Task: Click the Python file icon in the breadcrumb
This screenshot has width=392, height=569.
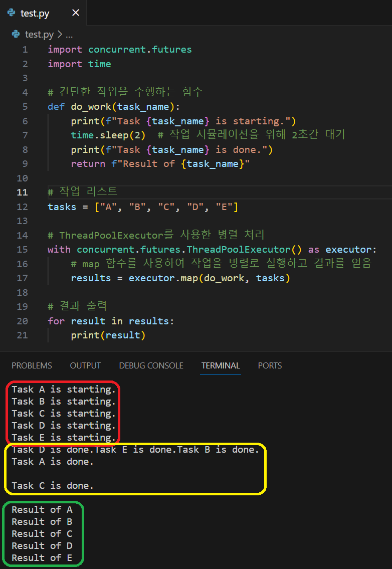Action: click(x=16, y=34)
